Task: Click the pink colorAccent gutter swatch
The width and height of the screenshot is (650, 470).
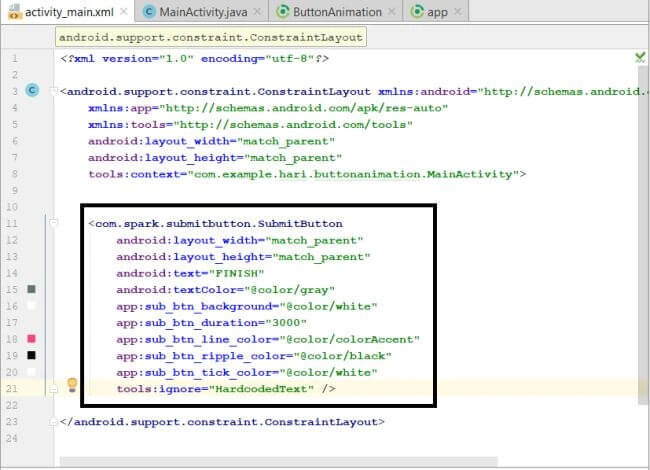Action: click(32, 339)
